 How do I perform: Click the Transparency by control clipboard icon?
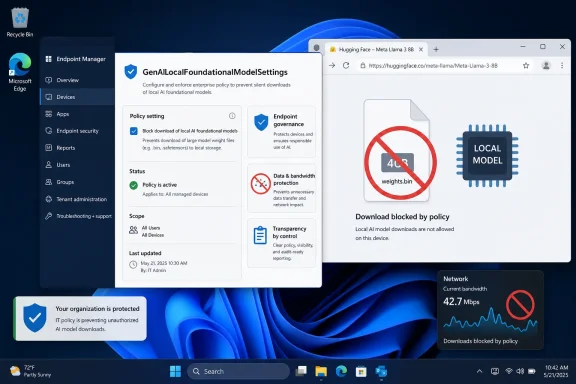[x=260, y=235]
